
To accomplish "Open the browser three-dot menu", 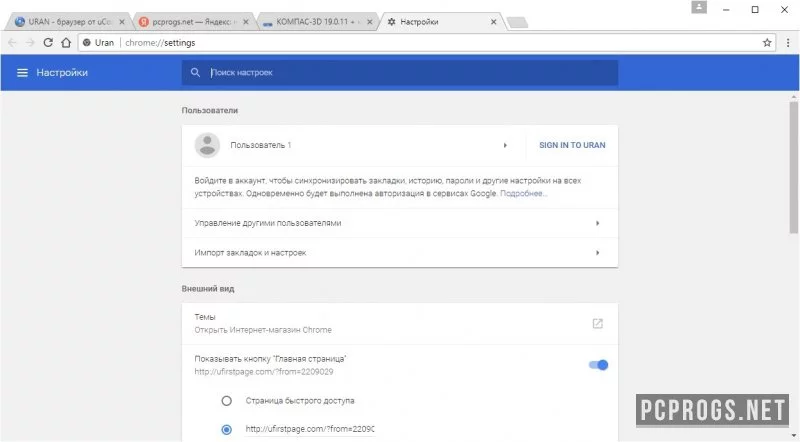I will coord(788,43).
